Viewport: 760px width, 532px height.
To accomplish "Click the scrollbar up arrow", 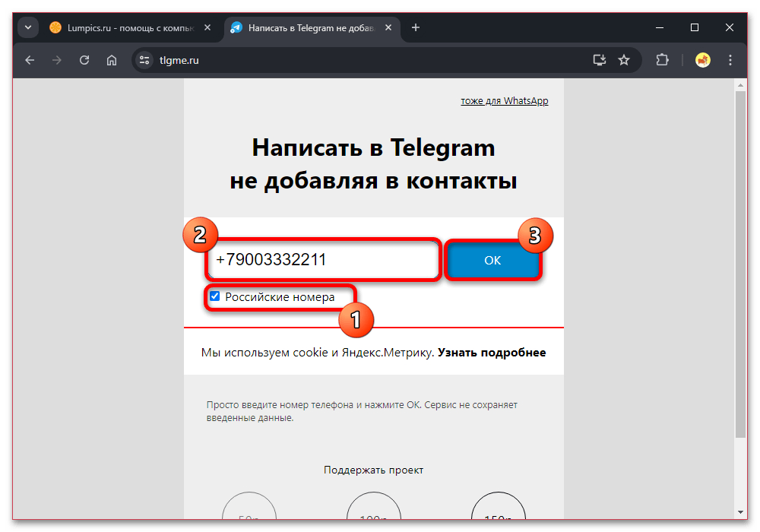I will (x=740, y=85).
